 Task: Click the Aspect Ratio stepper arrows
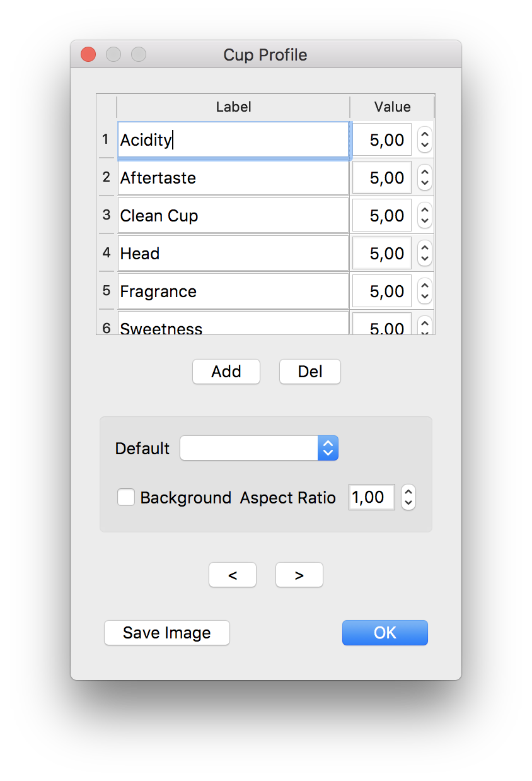pos(408,498)
